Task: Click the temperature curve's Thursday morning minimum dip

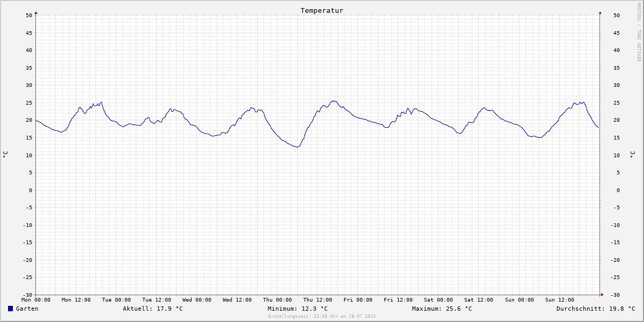Action: click(297, 147)
